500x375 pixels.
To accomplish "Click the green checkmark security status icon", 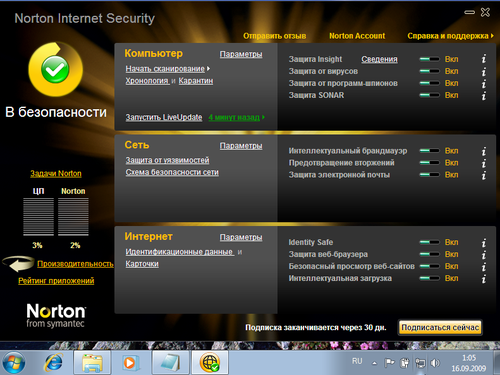I will point(55,69).
